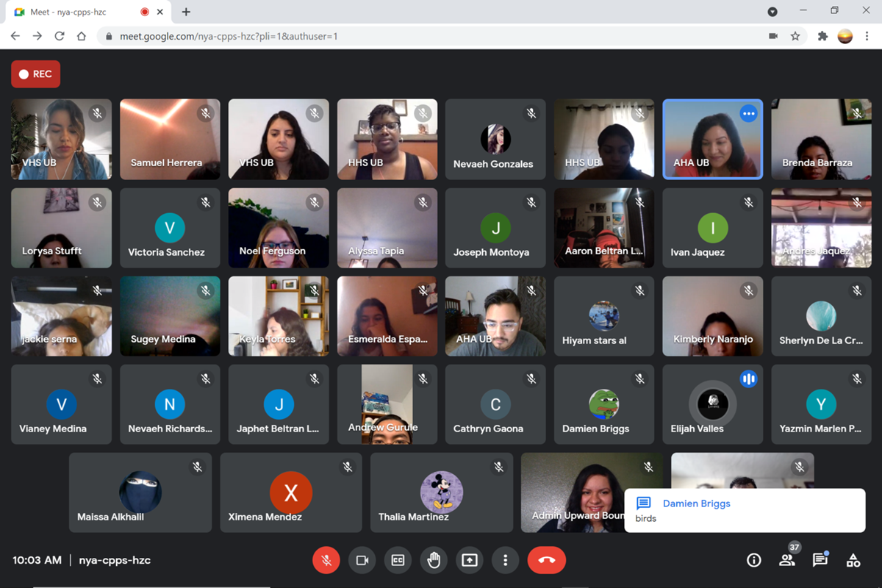The height and width of the screenshot is (588, 882).
Task: Select Lorysa Stufft's video tile
Action: tap(62, 228)
